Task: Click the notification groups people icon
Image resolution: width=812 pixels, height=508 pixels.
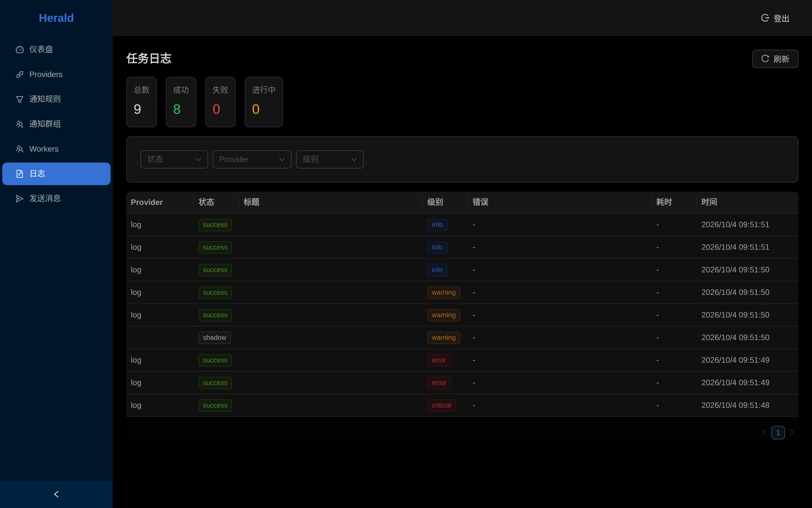Action: (x=20, y=124)
